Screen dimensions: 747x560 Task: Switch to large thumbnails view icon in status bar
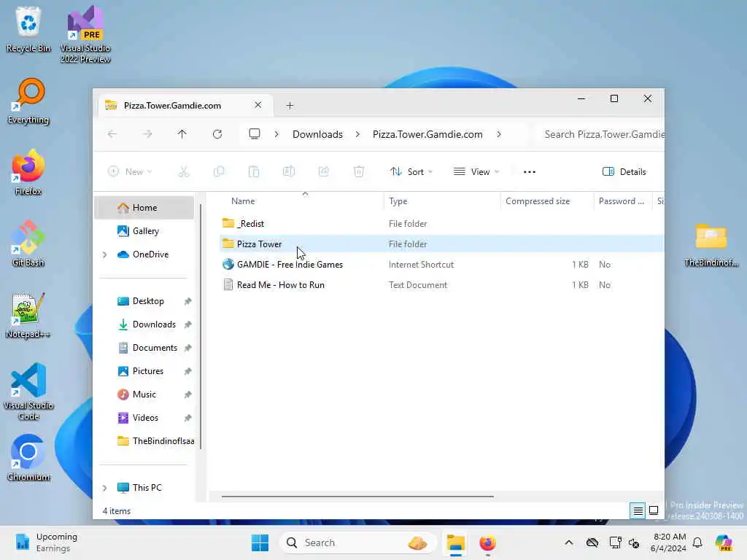[x=654, y=510]
